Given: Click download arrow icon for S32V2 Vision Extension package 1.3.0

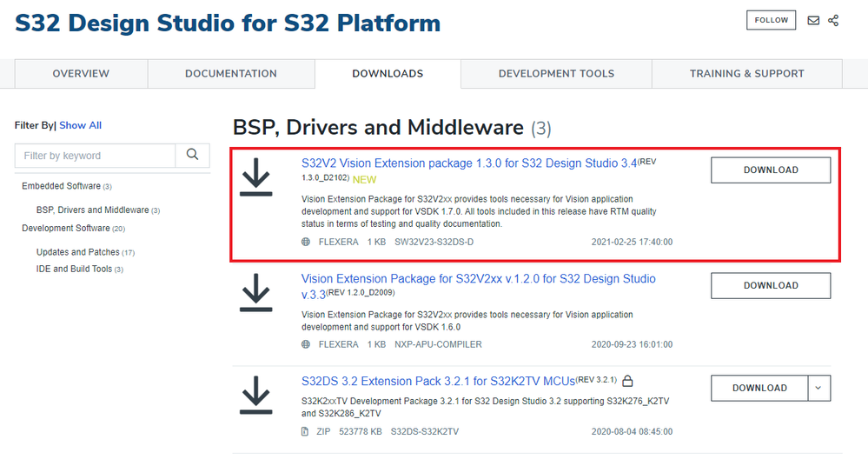Looking at the screenshot, I should tap(255, 176).
